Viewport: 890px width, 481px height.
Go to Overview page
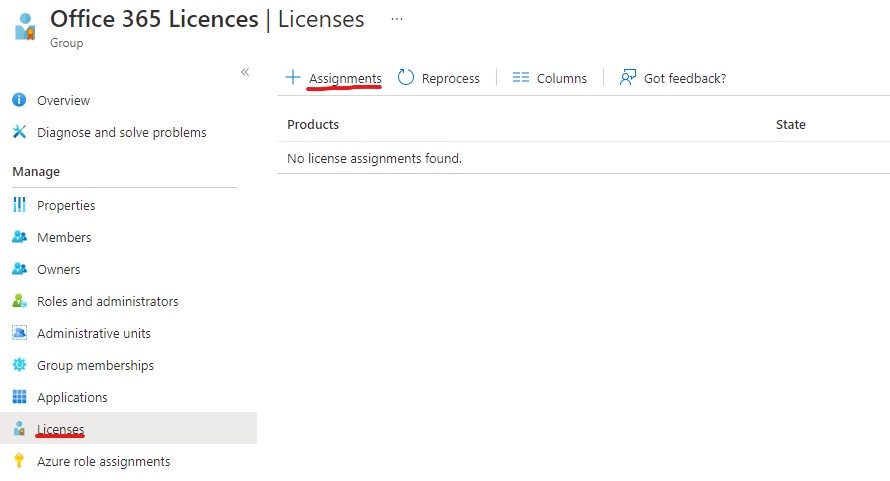click(x=64, y=101)
